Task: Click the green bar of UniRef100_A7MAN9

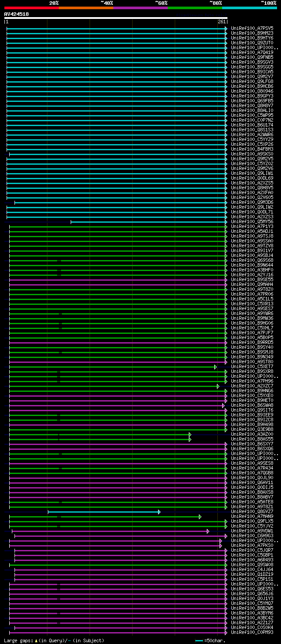Action: coord(105,516)
